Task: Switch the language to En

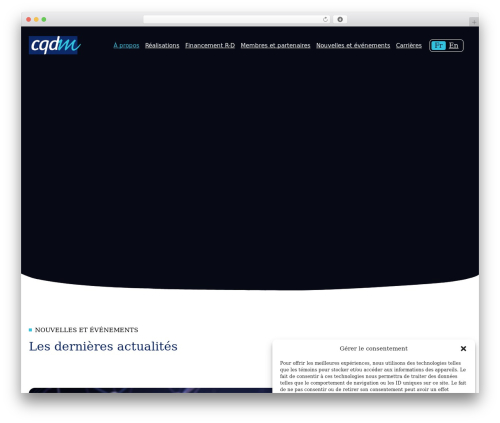Action: click(453, 45)
